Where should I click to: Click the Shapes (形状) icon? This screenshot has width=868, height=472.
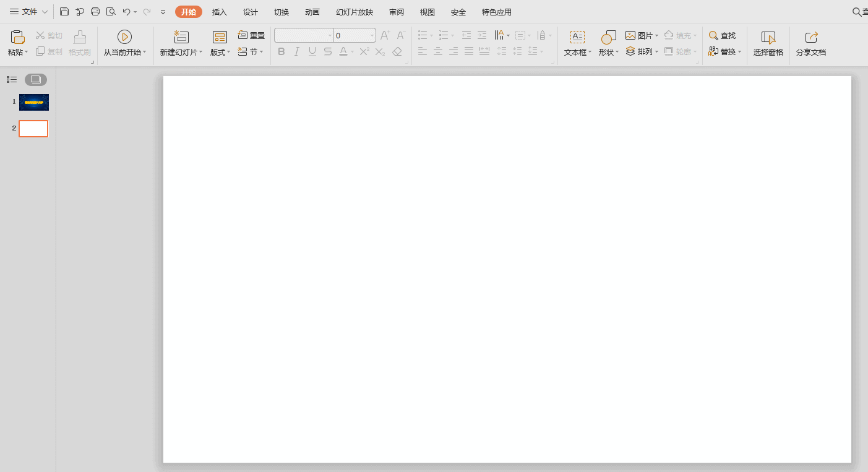[608, 37]
